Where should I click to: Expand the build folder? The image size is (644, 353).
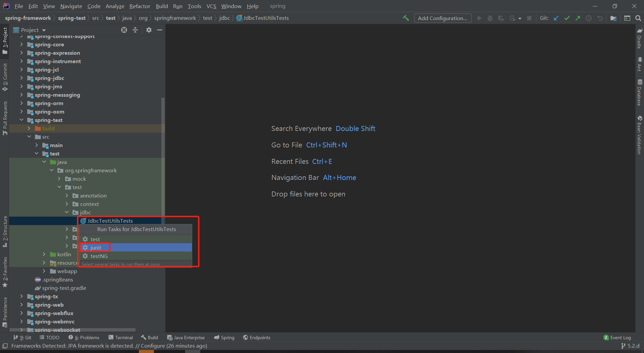(x=29, y=128)
